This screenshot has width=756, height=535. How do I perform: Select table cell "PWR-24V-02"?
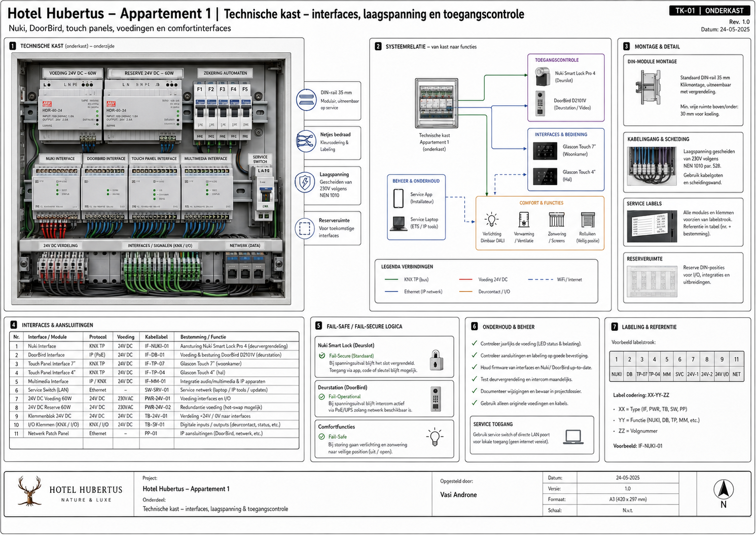[x=158, y=407]
